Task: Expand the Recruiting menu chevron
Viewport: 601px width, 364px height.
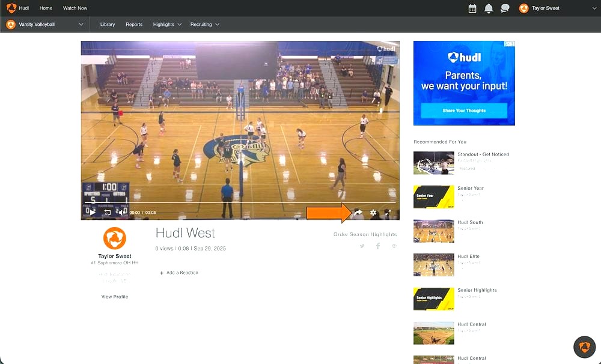Action: 218,25
